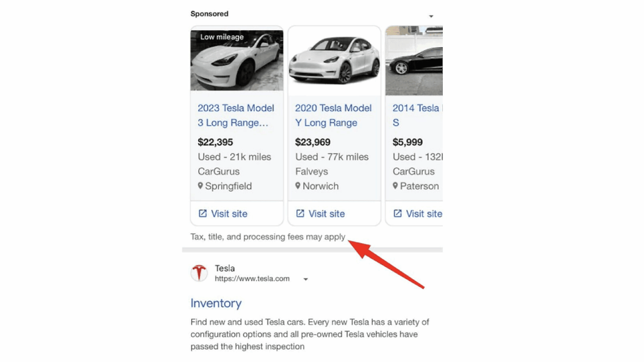Viewport: 644px width, 362px height.
Task: View the white Model Y product photo
Action: coord(334,61)
